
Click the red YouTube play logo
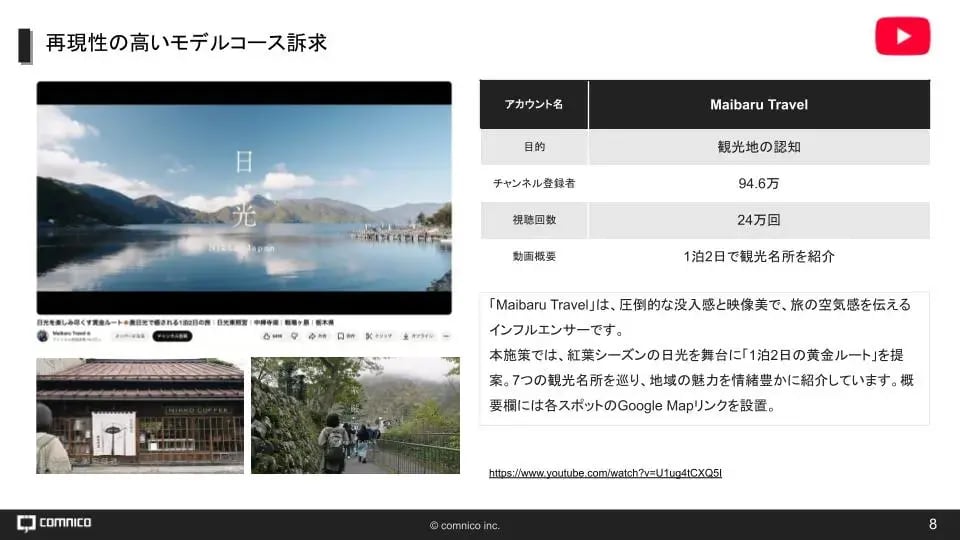point(902,36)
